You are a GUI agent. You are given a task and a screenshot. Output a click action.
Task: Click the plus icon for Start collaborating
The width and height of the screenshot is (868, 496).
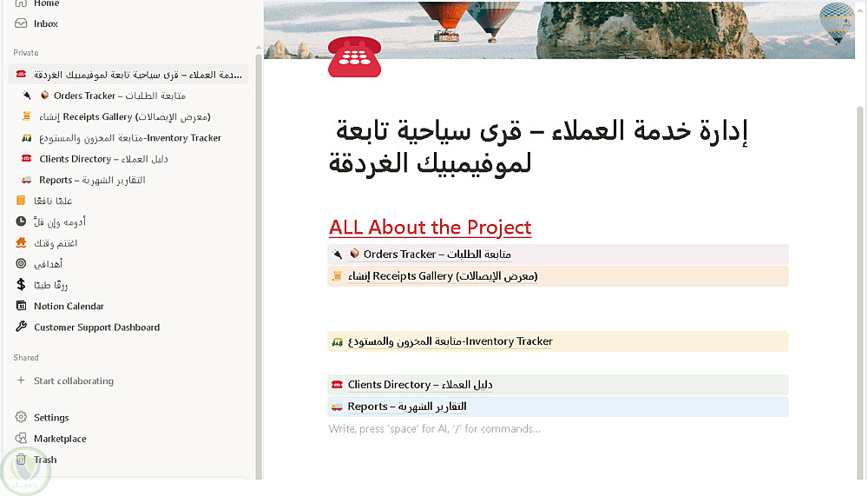[22, 381]
